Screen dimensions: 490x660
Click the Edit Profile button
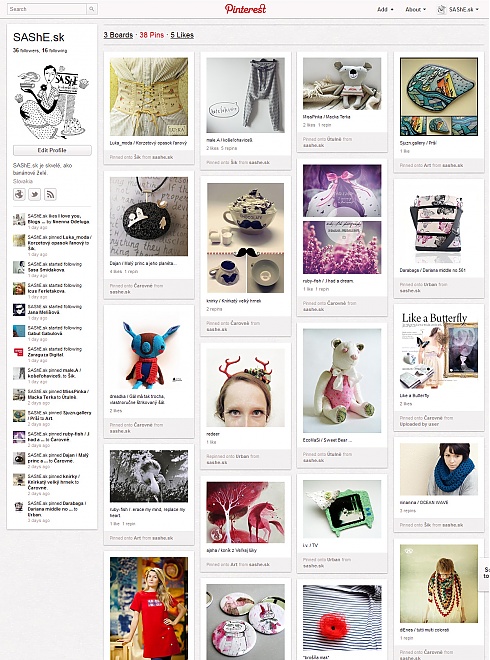pos(52,150)
